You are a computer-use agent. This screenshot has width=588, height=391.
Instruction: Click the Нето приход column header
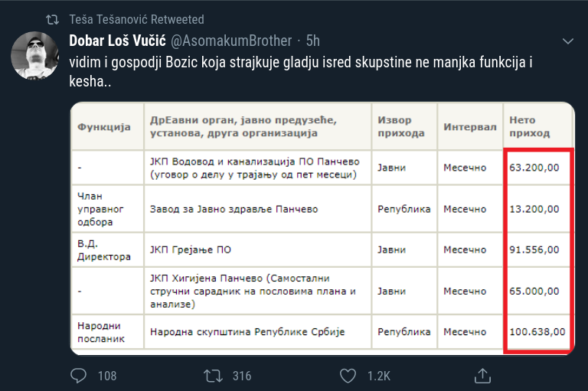pyautogui.click(x=530, y=127)
